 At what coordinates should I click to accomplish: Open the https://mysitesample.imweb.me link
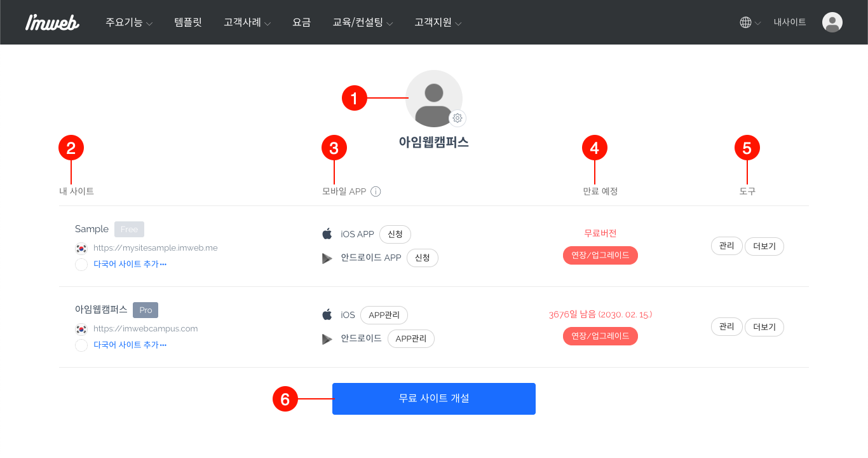click(x=156, y=248)
